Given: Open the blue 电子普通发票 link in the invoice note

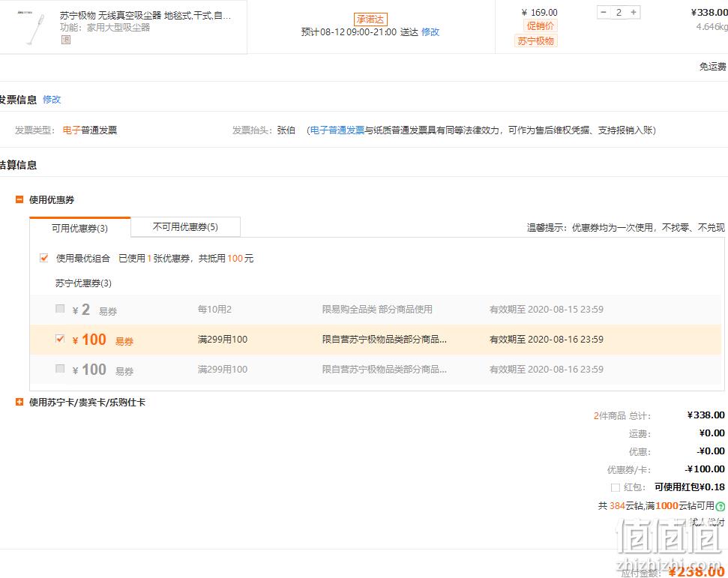Looking at the screenshot, I should point(337,130).
